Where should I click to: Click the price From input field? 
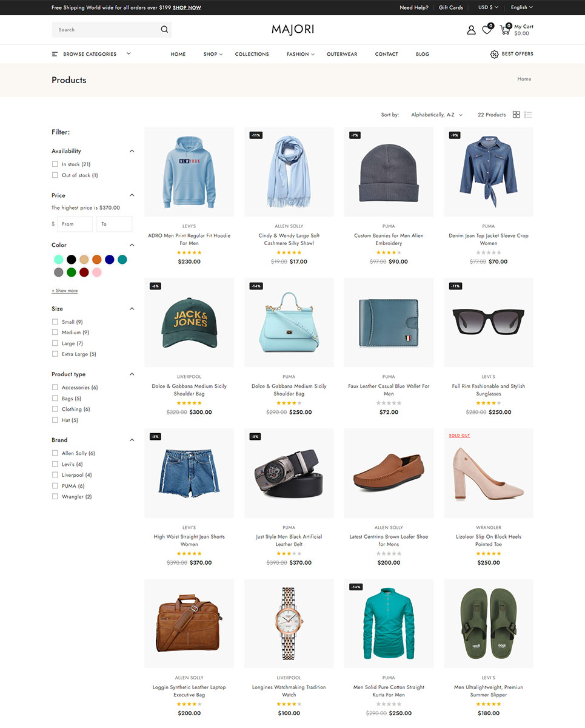tap(75, 224)
